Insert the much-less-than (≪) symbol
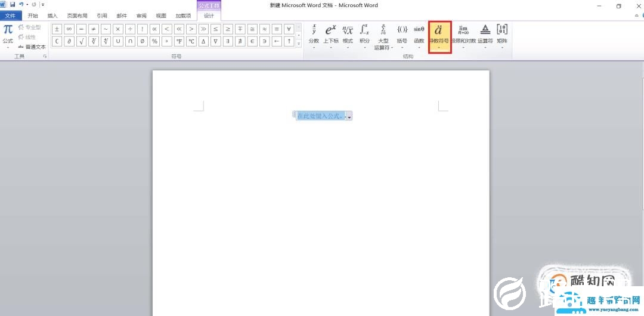The width and height of the screenshot is (644, 316). 179,29
